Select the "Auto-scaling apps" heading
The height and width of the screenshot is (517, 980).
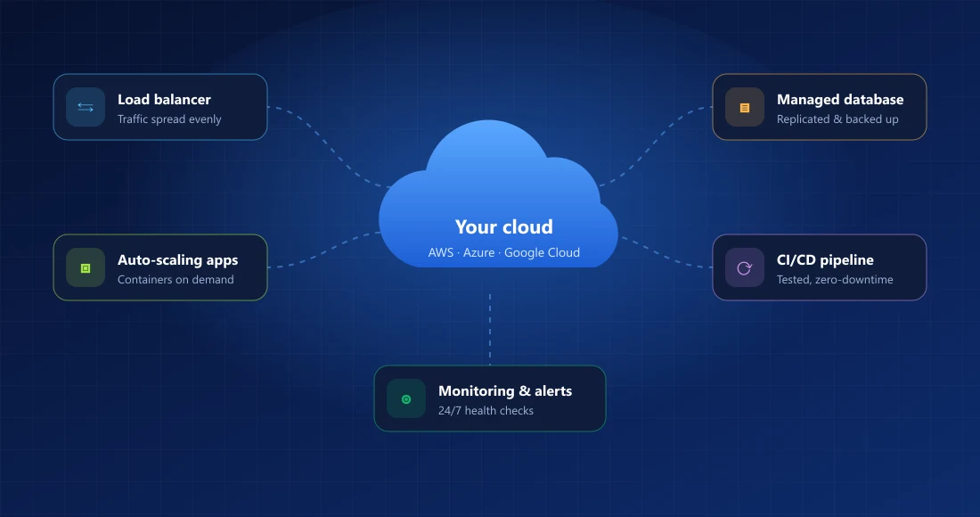point(178,260)
